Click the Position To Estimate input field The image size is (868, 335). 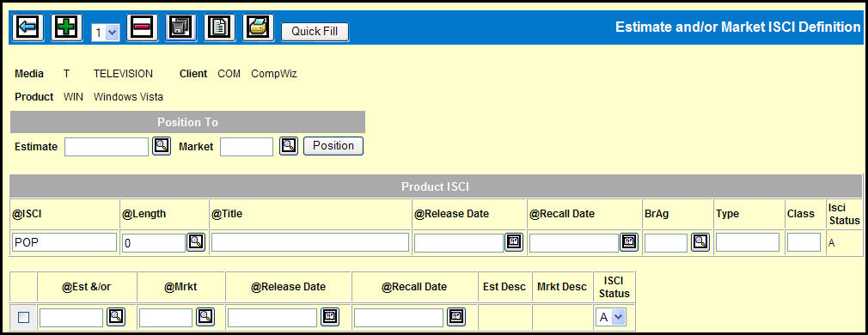click(107, 147)
